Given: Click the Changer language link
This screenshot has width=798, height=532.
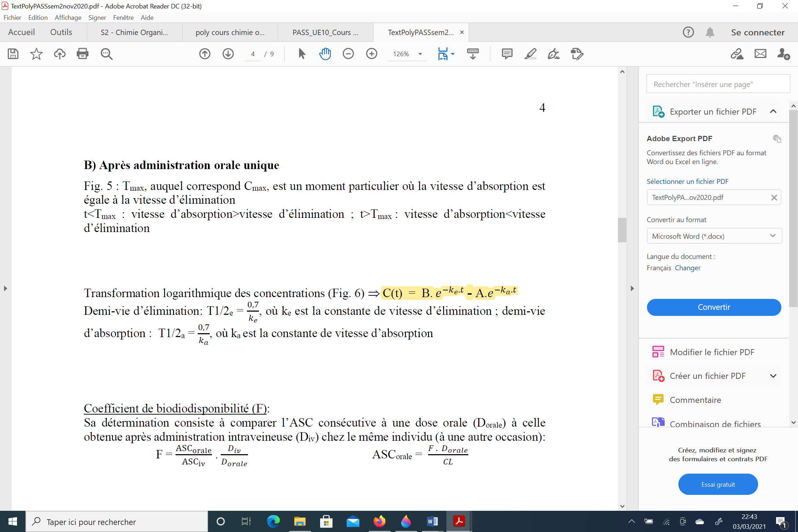Looking at the screenshot, I should (687, 268).
